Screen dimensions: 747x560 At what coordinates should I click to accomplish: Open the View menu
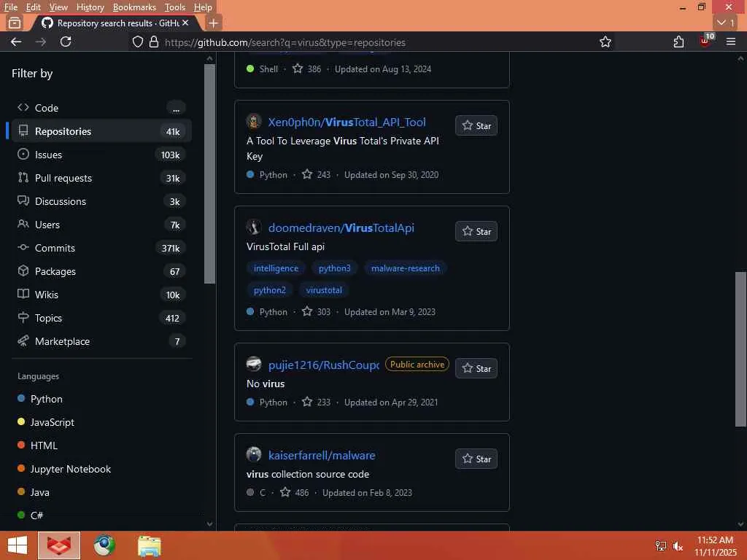[x=58, y=7]
